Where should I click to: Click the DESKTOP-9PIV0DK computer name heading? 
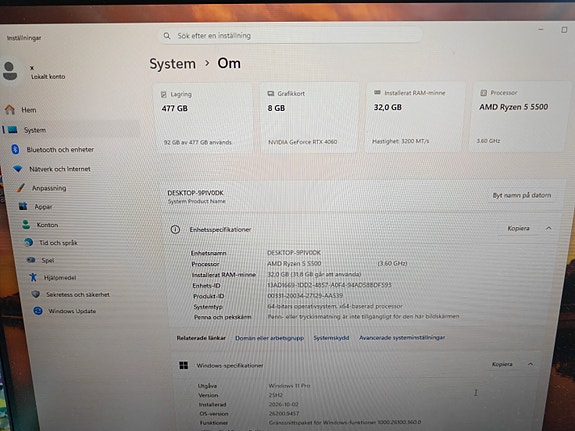tap(195, 193)
